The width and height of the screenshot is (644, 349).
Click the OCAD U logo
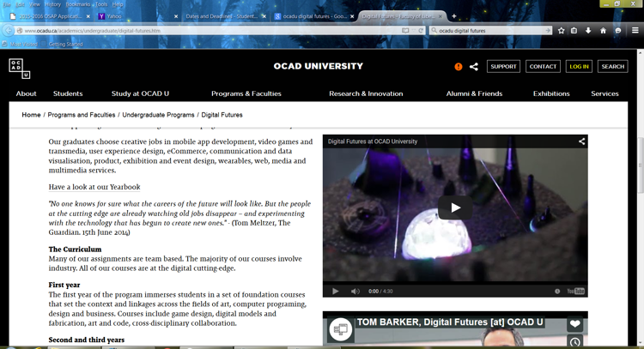click(x=20, y=68)
